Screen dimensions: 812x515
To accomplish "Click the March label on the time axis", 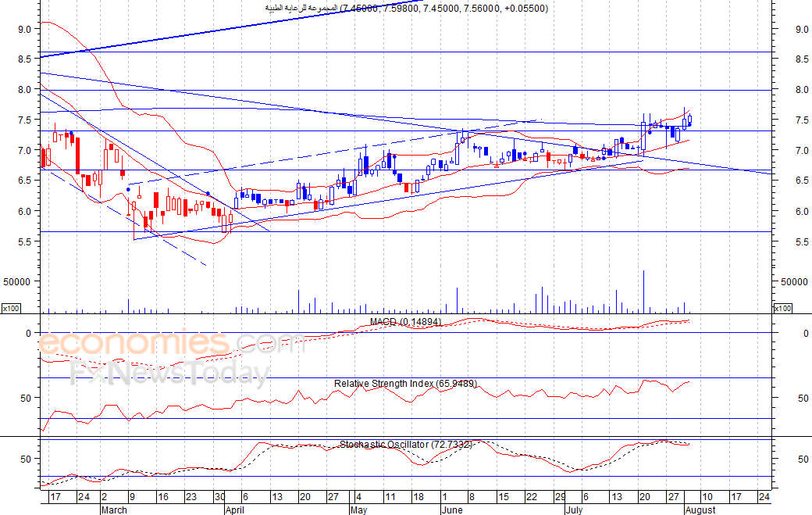I will tap(113, 510).
